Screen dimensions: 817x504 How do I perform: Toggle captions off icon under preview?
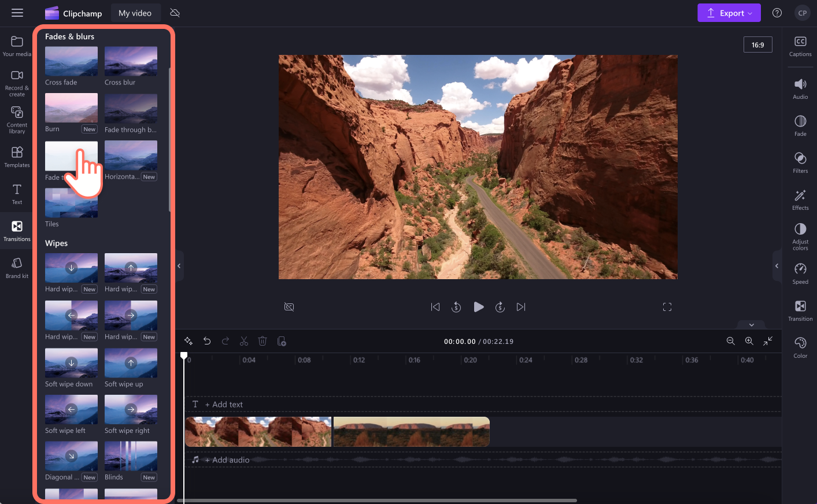click(x=289, y=307)
